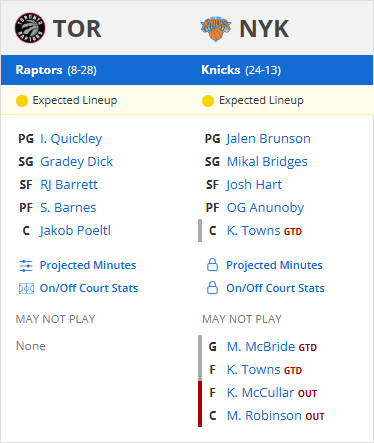Select I. Quickley player link

tap(71, 139)
